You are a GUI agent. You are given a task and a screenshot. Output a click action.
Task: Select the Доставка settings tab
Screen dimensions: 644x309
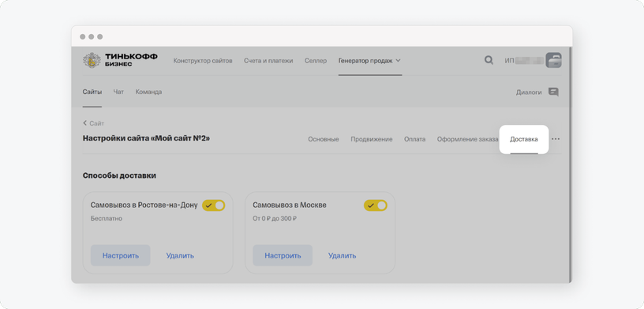[524, 139]
